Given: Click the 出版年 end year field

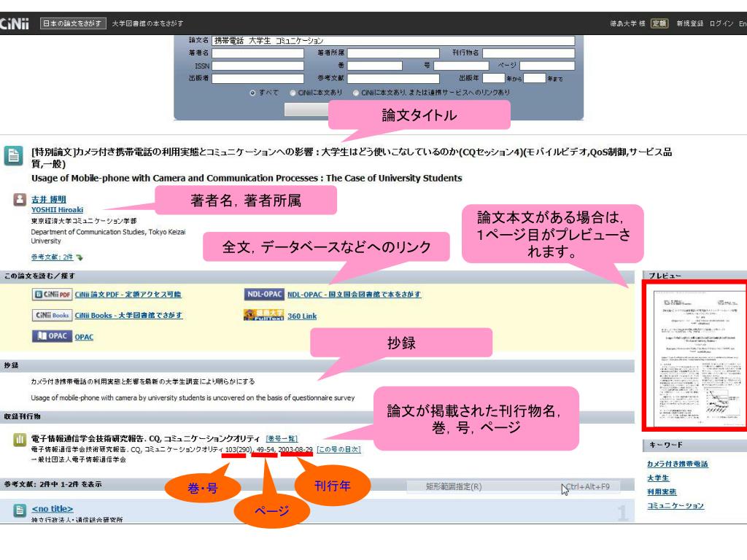Looking at the screenshot, I should (x=535, y=78).
